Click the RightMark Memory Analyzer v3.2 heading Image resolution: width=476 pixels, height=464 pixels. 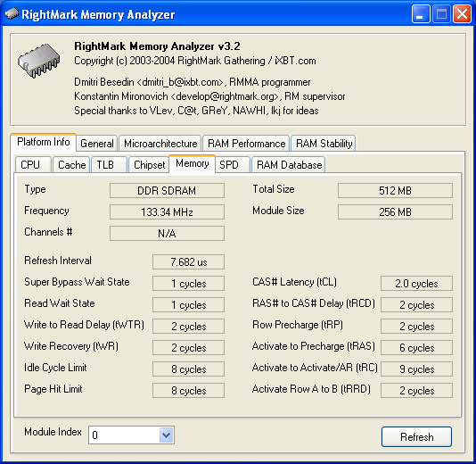157,46
